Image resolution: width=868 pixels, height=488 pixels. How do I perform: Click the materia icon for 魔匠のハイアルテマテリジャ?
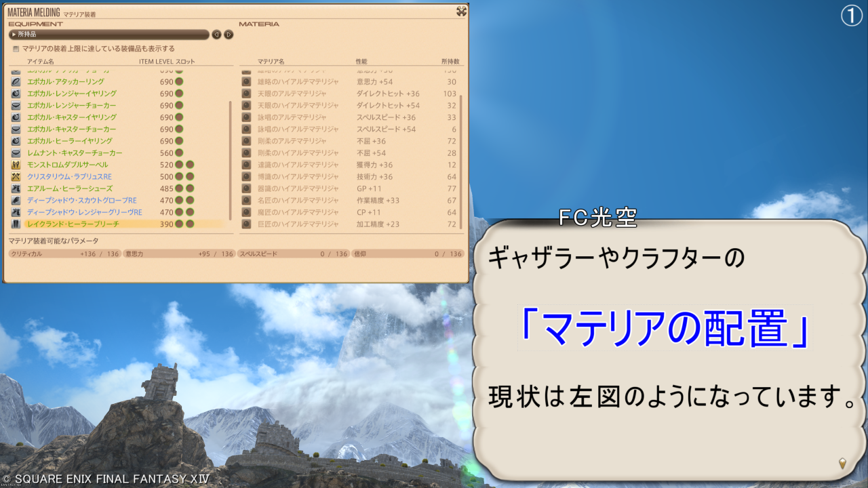click(x=247, y=212)
